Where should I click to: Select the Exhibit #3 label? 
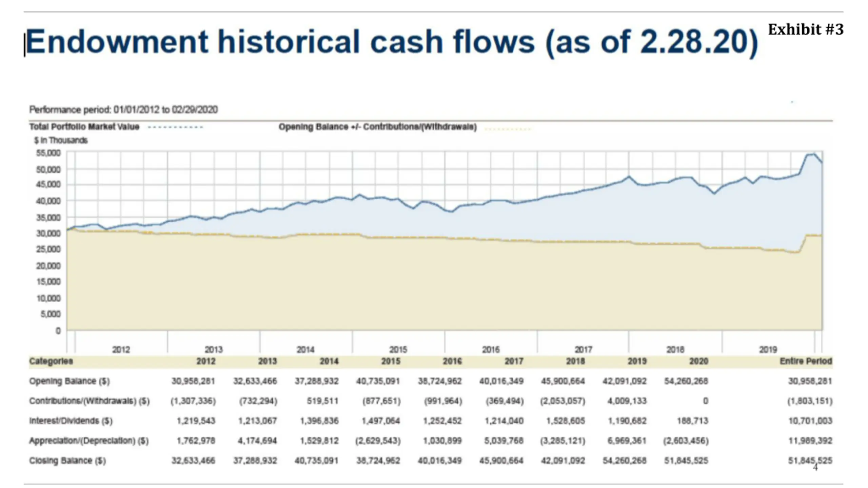pos(805,29)
